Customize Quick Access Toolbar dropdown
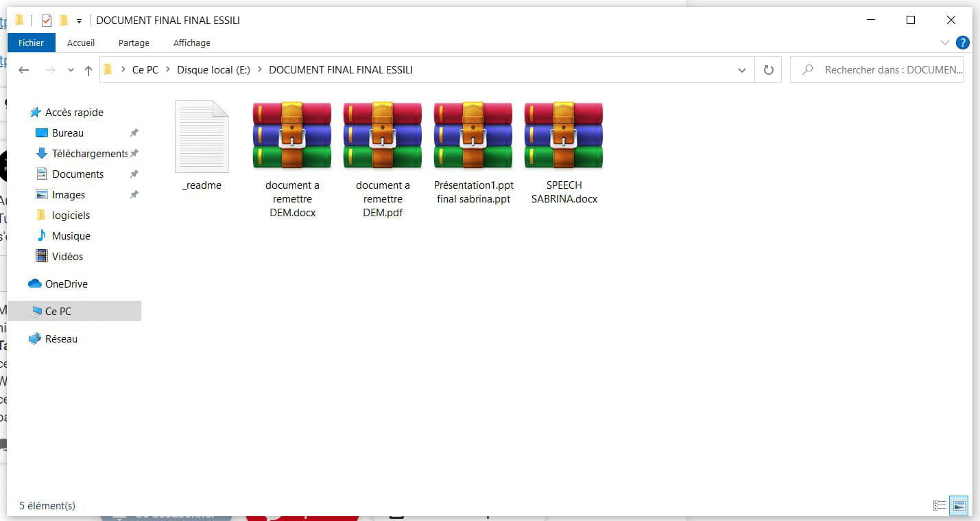This screenshot has height=521, width=980. [x=79, y=21]
